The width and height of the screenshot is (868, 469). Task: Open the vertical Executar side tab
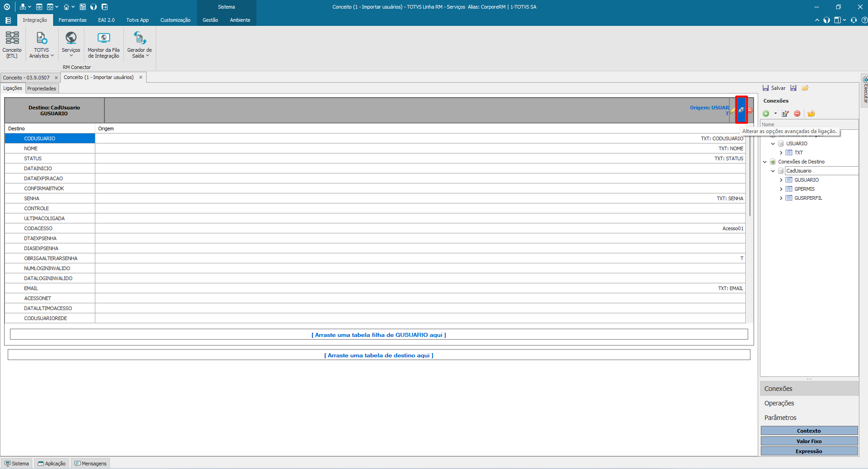[x=865, y=90]
